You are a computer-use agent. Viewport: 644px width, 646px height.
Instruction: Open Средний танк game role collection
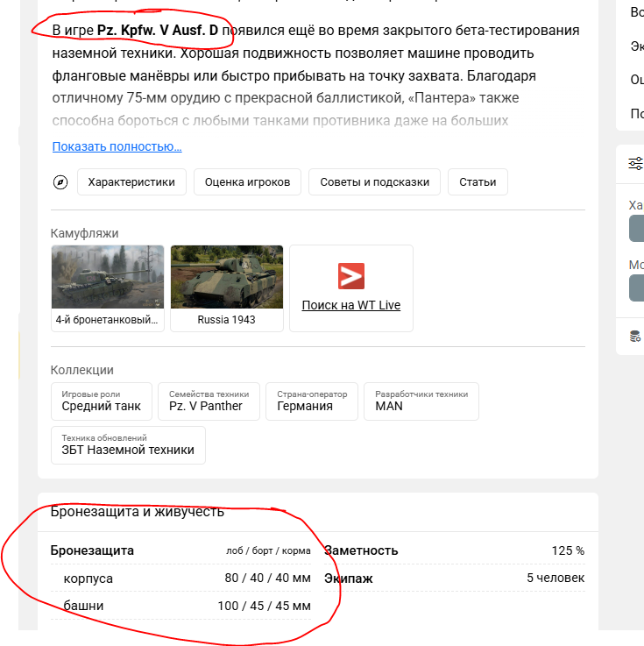click(x=102, y=401)
